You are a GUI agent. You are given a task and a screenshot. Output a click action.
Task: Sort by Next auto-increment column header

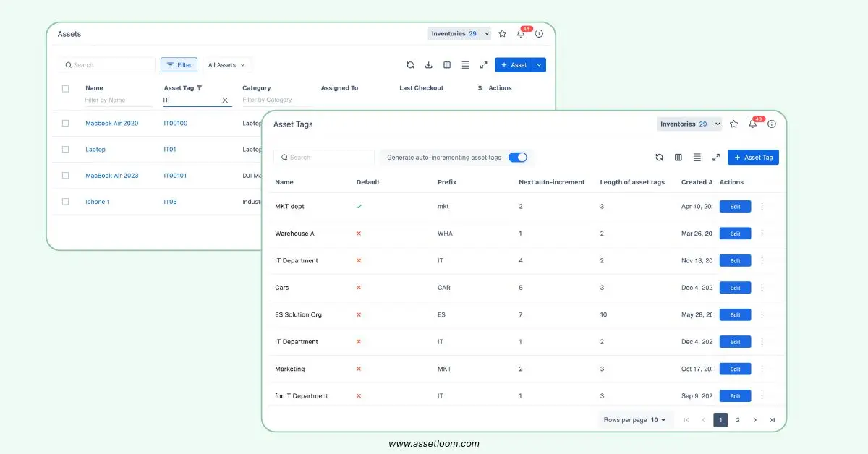552,182
